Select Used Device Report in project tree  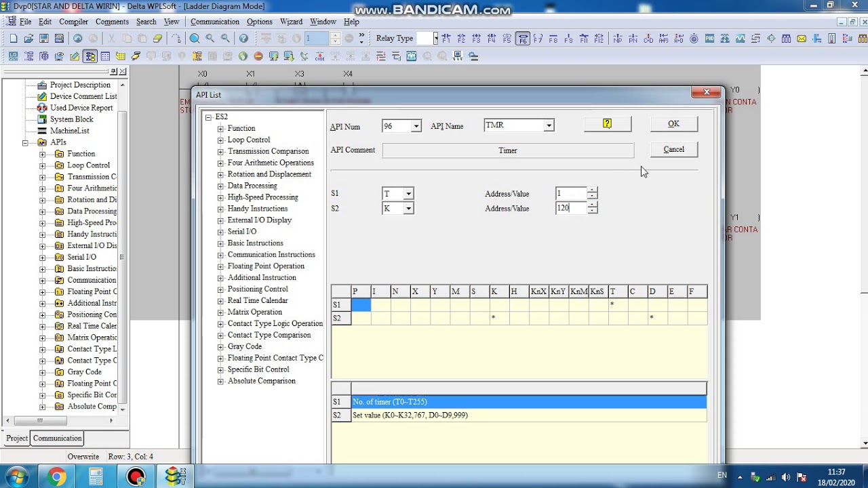(x=81, y=108)
